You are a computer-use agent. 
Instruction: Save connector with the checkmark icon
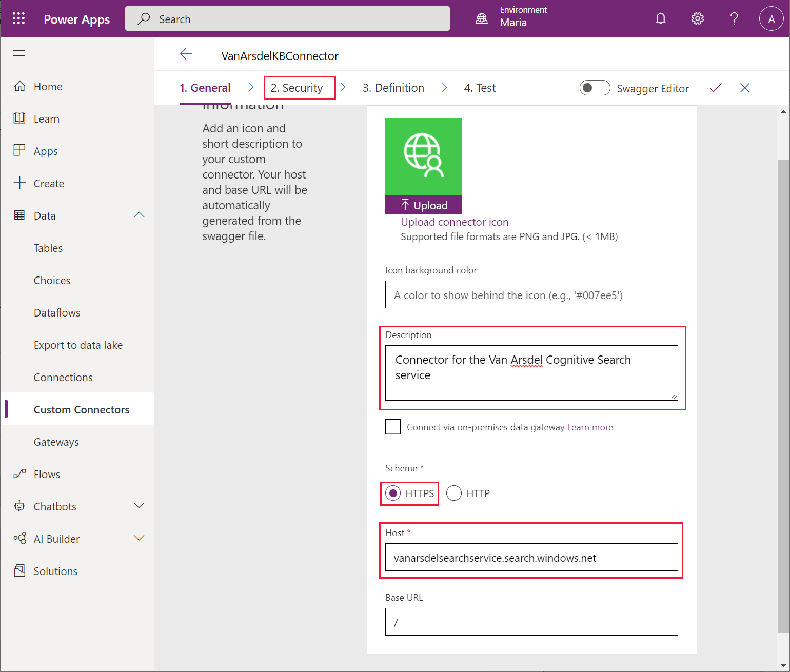click(716, 88)
